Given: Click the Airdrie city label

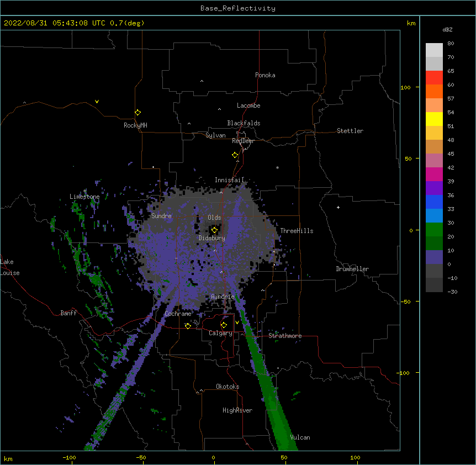Looking at the screenshot, I should pyautogui.click(x=223, y=297).
